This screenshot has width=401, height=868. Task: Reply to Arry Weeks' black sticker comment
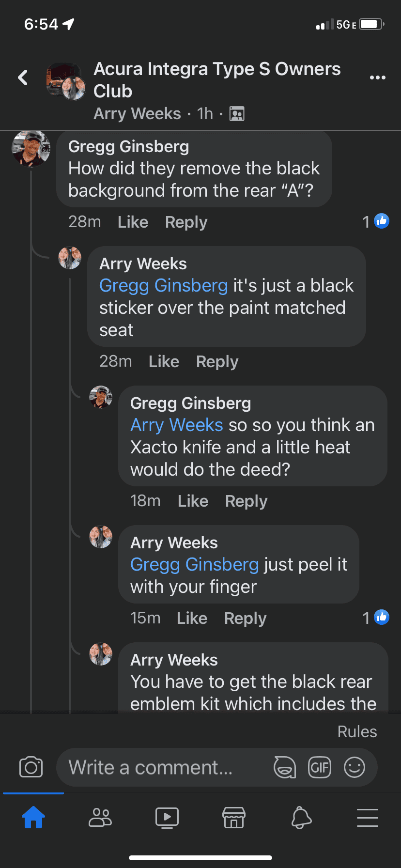point(217,362)
